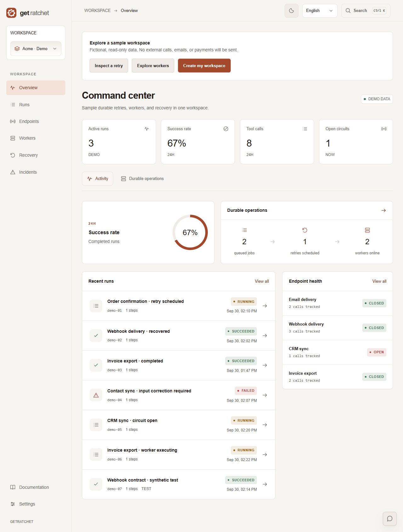403x532 pixels.
Task: Click Create my workspace
Action: tap(204, 66)
